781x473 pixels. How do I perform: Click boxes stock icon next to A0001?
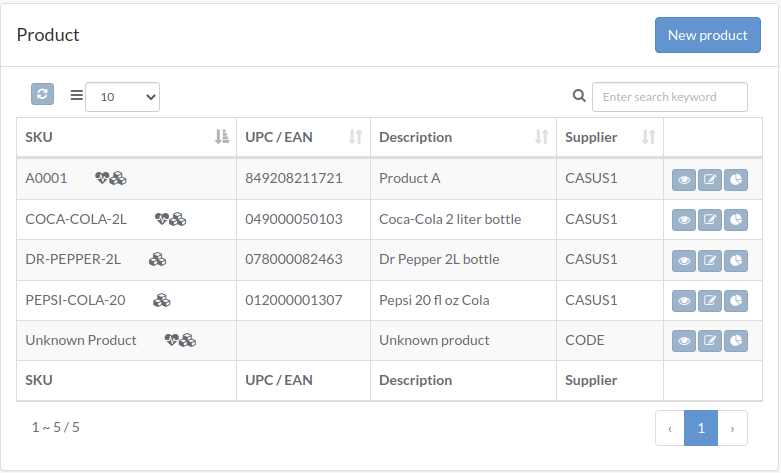click(x=119, y=178)
